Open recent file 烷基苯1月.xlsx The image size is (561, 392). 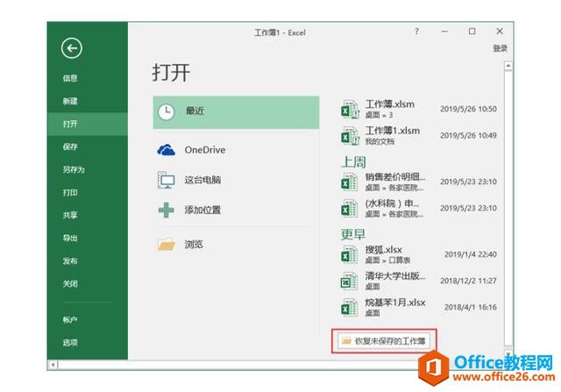419,308
